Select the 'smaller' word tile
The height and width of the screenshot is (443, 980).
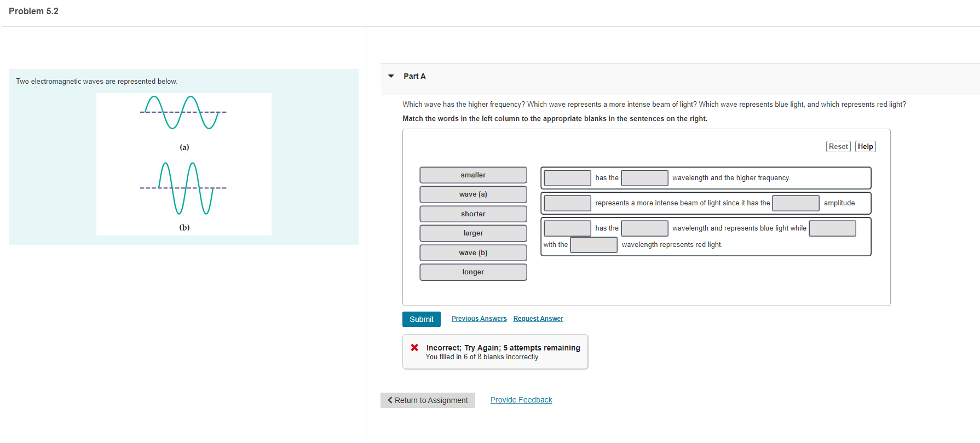pyautogui.click(x=473, y=175)
